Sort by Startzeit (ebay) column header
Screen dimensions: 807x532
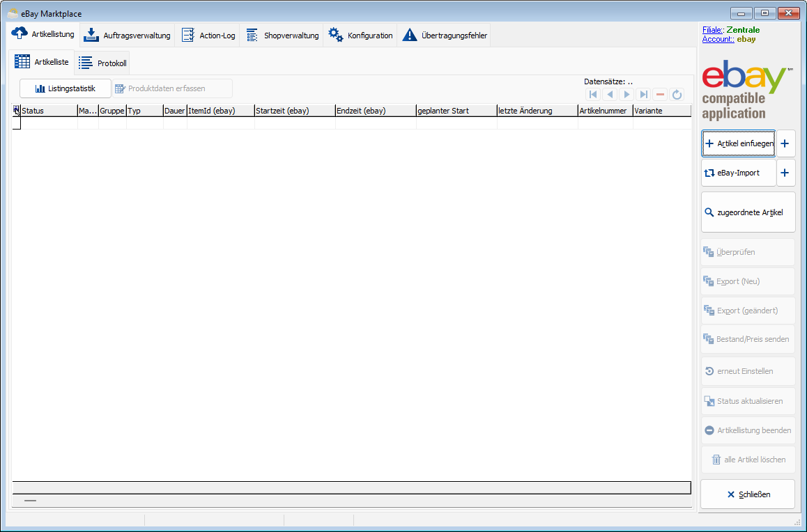pos(295,111)
